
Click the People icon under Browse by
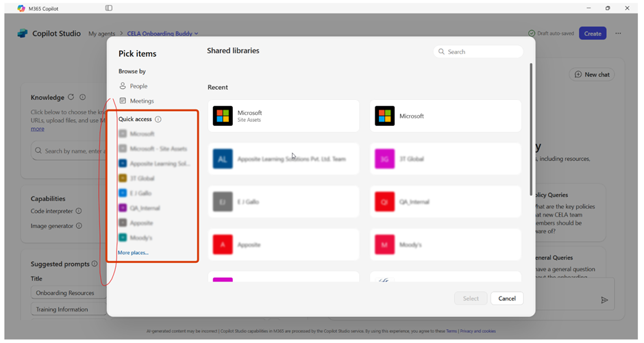(123, 86)
